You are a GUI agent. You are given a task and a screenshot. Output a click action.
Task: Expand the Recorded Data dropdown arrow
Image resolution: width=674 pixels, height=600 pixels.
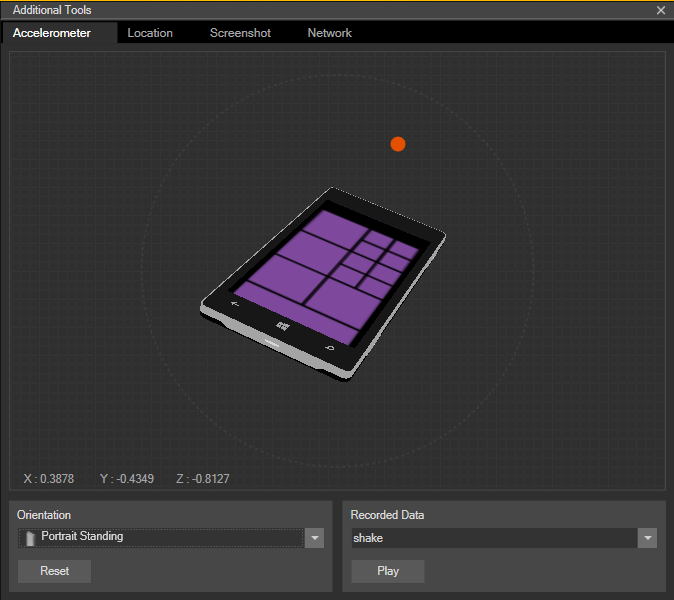pyautogui.click(x=648, y=538)
